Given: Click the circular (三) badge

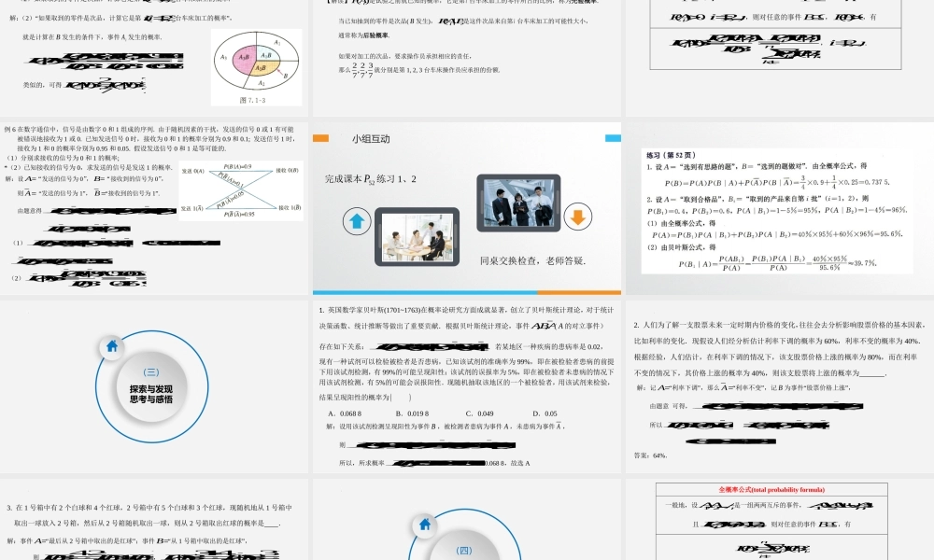Looking at the screenshot, I should click(150, 371).
